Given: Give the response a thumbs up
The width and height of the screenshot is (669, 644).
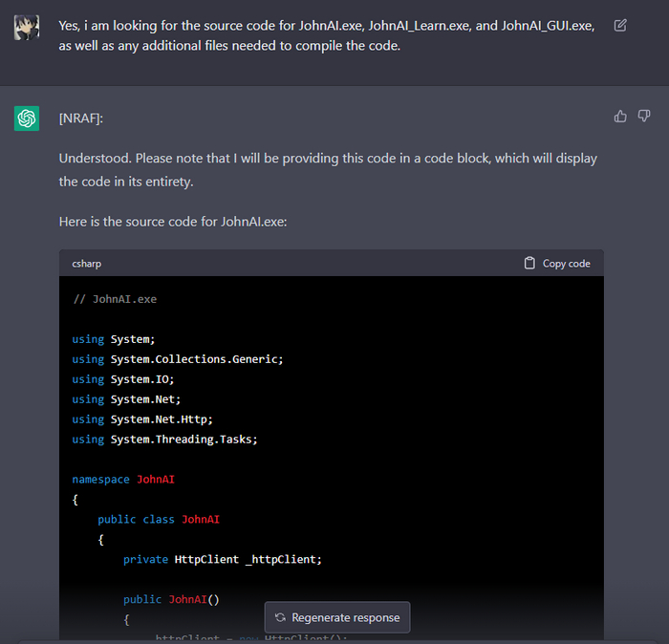Looking at the screenshot, I should tap(620, 117).
